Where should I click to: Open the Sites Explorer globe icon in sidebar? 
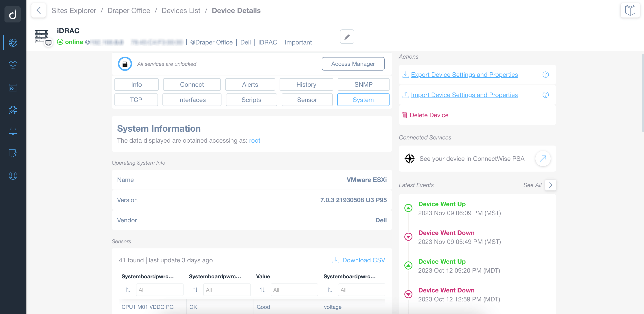13,42
